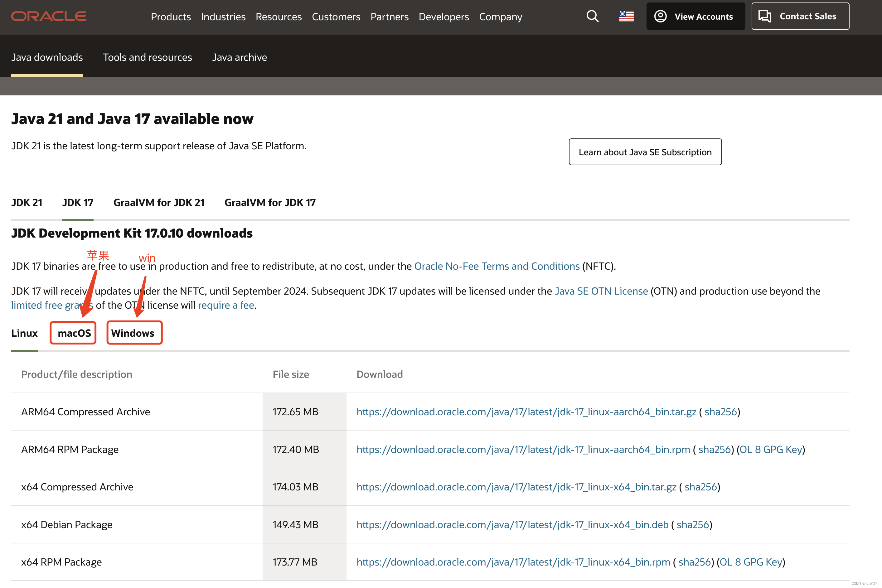
Task: Open the Products menu
Action: coord(171,17)
